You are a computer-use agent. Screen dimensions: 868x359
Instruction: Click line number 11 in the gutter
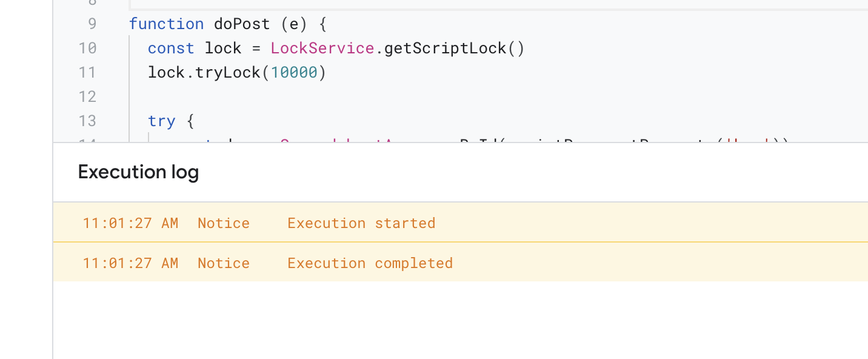coord(87,73)
